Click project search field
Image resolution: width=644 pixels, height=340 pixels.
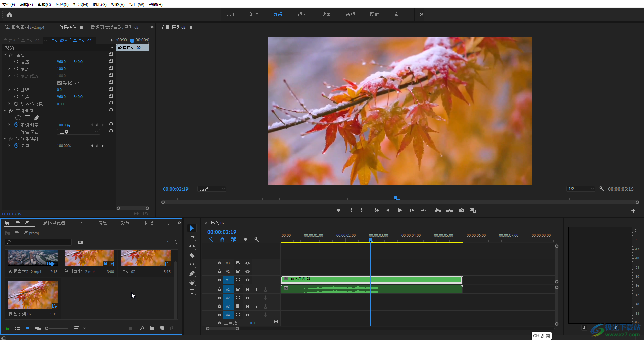tap(39, 242)
